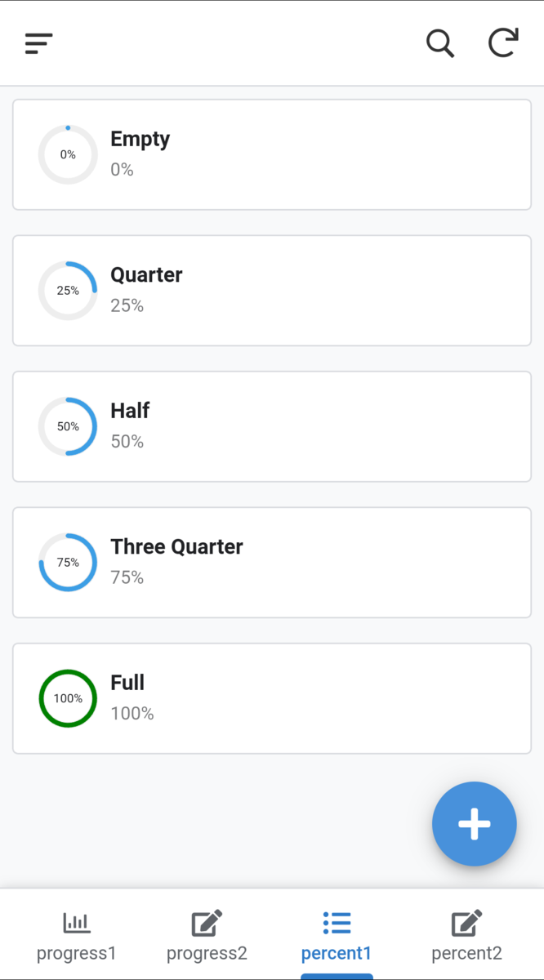This screenshot has width=544, height=980.
Task: Tap the refresh arrow icon
Action: (x=503, y=43)
